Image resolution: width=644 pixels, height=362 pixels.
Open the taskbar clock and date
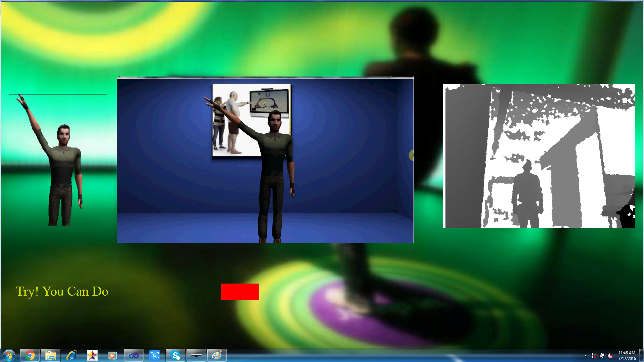pyautogui.click(x=627, y=356)
